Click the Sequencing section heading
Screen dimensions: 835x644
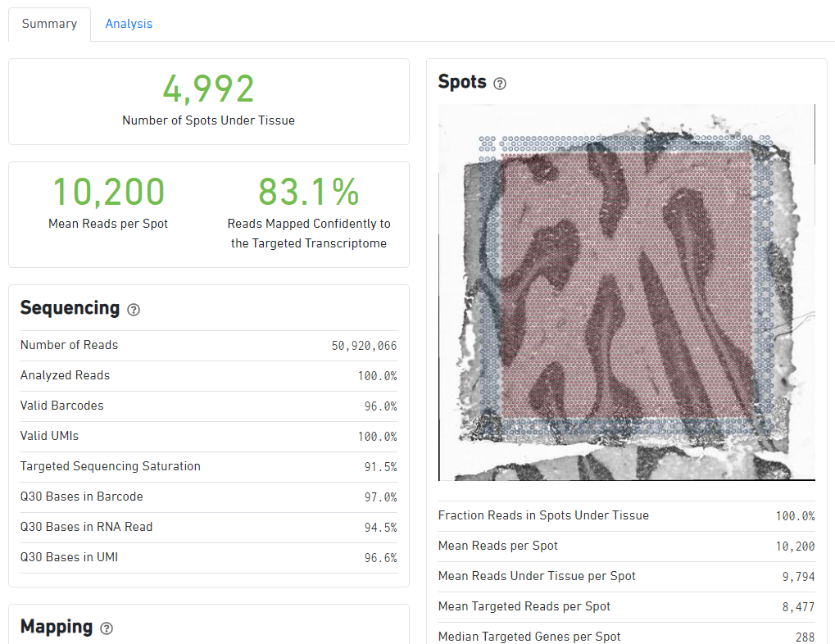coord(70,308)
